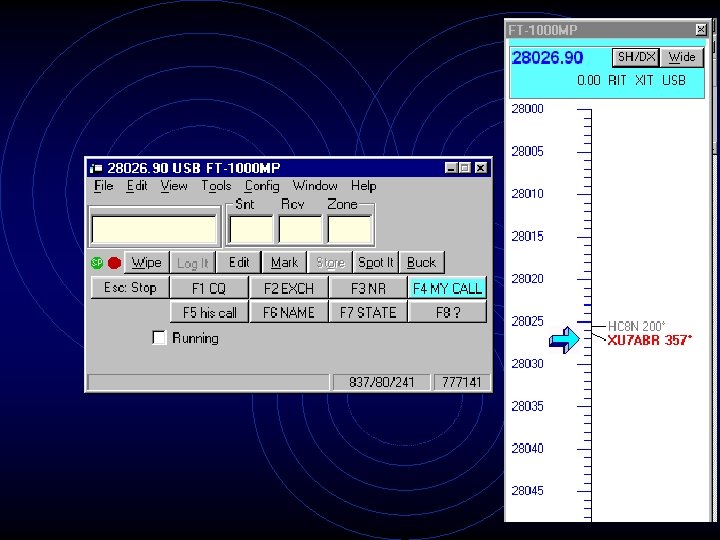The image size is (720, 540).
Task: Click the Store button
Action: click(x=330, y=263)
